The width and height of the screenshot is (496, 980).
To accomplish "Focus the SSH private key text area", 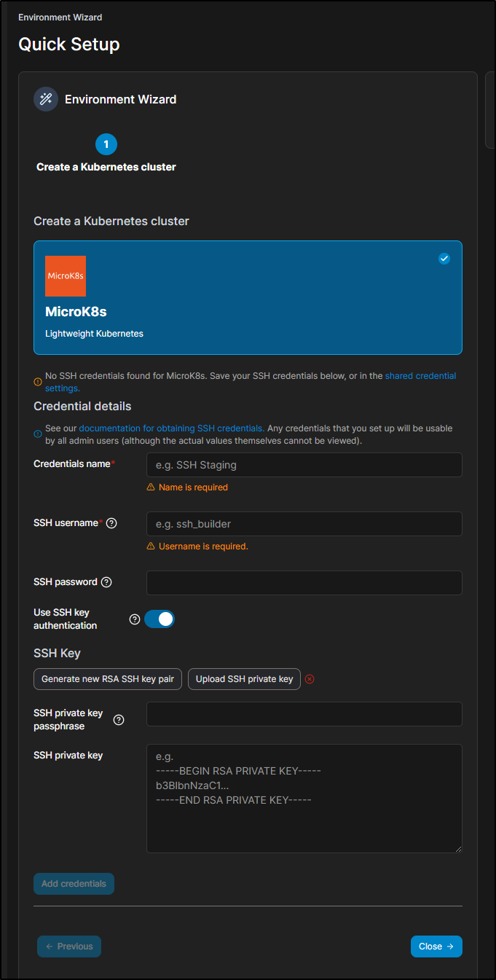I will (304, 799).
